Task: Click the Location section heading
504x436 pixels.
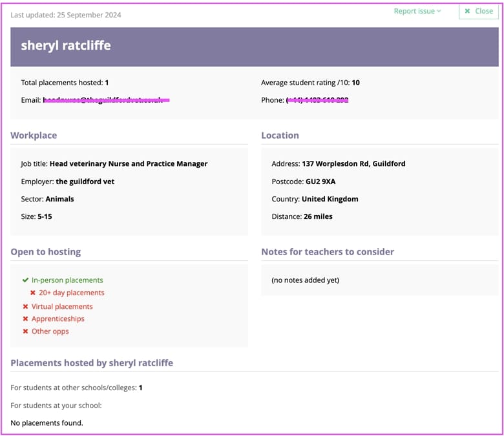Action: 280,135
